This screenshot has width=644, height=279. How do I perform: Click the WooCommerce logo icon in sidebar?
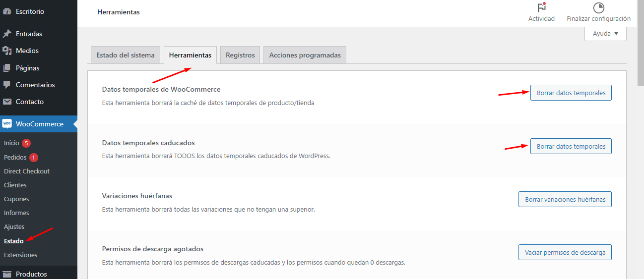click(x=7, y=124)
